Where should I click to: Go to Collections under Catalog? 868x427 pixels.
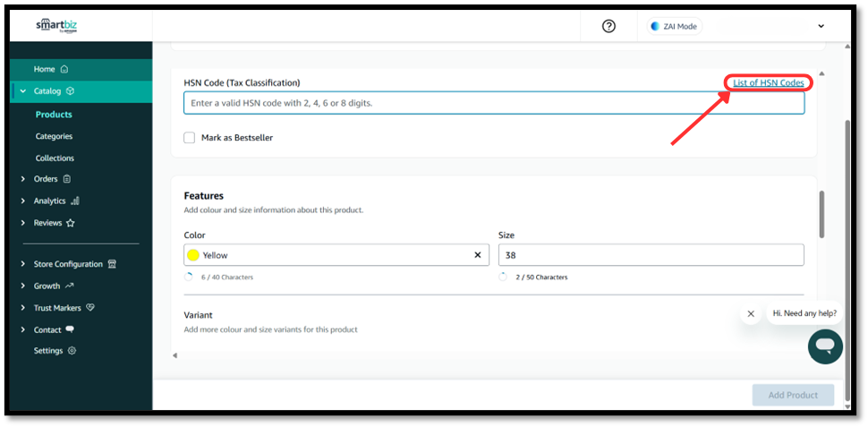[x=55, y=158]
